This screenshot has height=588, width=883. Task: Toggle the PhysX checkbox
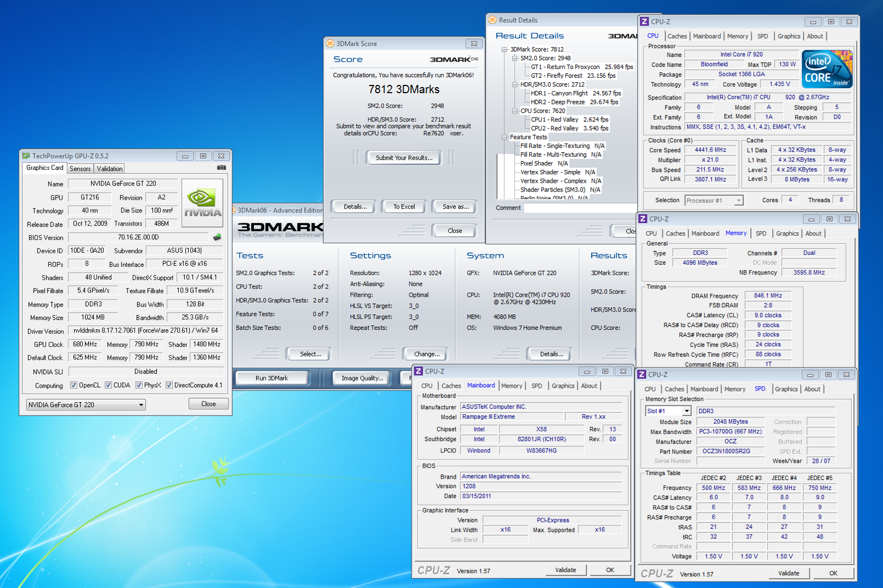tap(139, 385)
